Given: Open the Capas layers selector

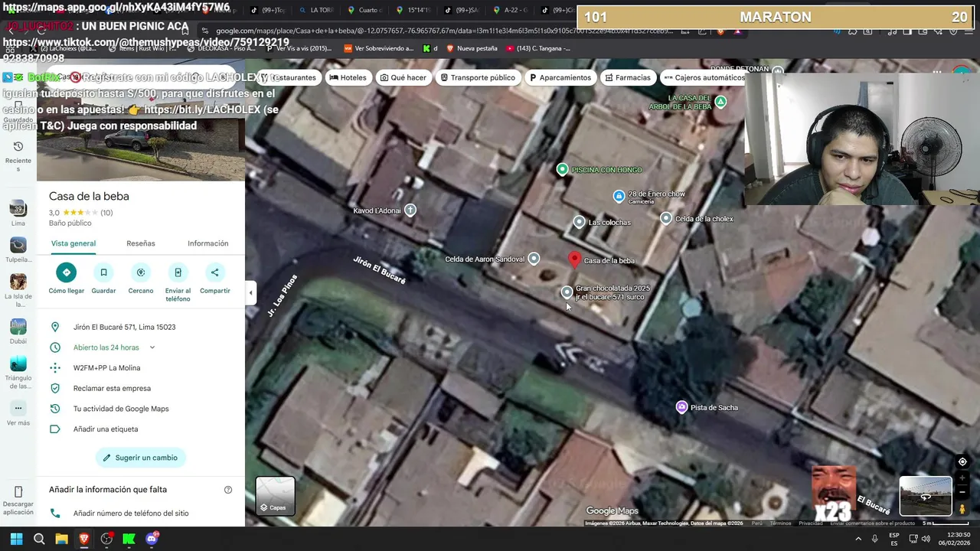Looking at the screenshot, I should pos(275,496).
